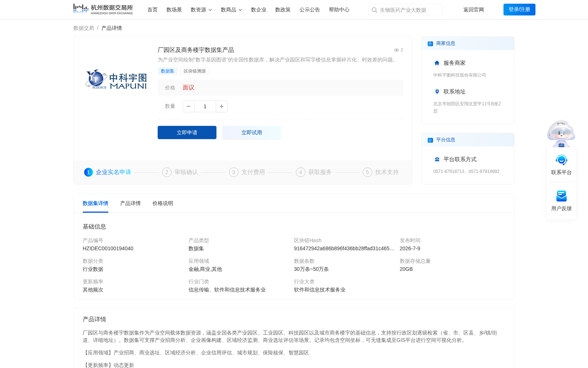Click the search magnifier icon
Viewport: 588px width, 368px height.
pyautogui.click(x=374, y=10)
